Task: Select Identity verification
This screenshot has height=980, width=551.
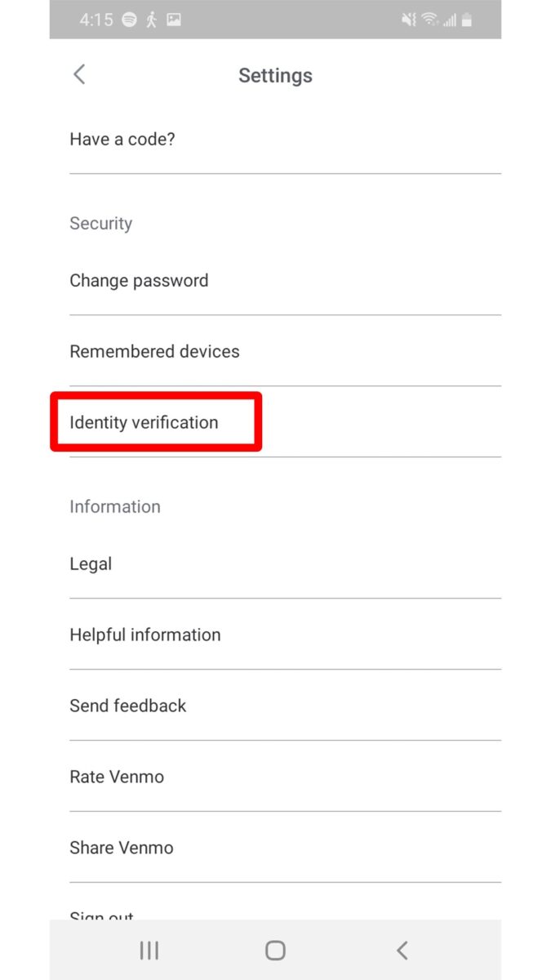Action: (285, 422)
